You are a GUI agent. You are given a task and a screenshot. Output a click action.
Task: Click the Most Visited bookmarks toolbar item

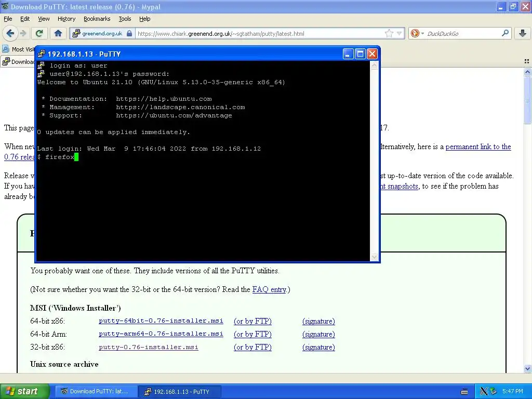tap(19, 49)
